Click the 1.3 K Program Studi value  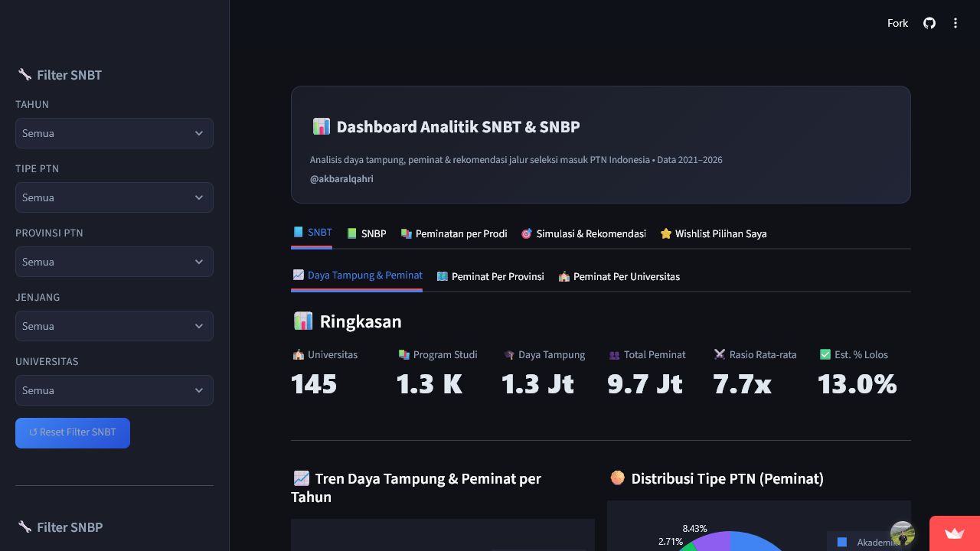point(430,383)
